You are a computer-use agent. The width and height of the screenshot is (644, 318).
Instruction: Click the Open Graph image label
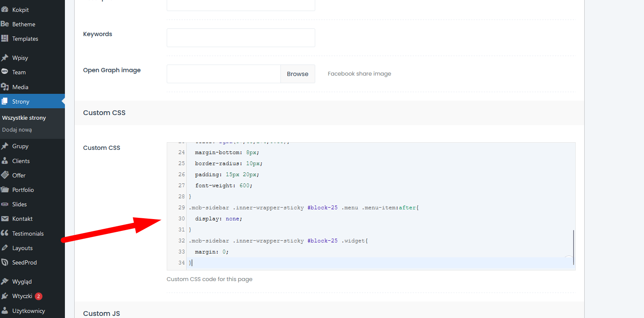point(112,70)
